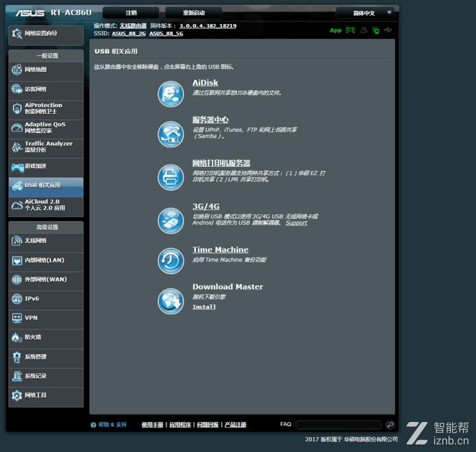
Task: Click the 使用手册 manual link
Action: (152, 425)
